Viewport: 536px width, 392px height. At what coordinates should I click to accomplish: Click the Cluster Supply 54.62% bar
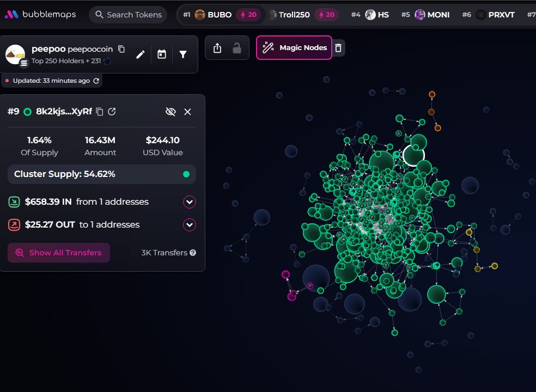102,174
